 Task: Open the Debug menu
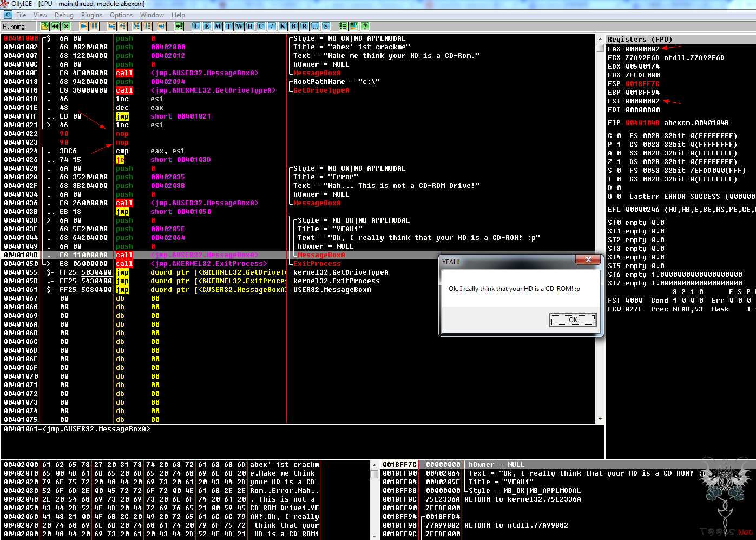click(64, 15)
